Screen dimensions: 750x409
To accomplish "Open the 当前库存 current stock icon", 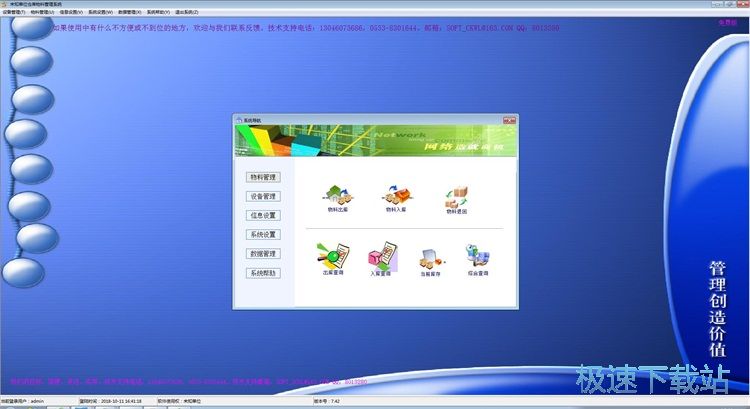I will tap(431, 262).
